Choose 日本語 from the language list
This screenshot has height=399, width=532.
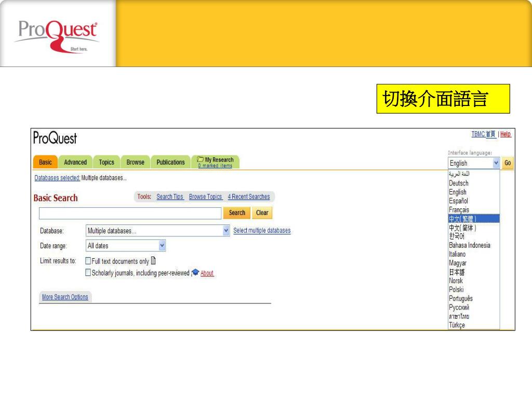click(x=474, y=272)
